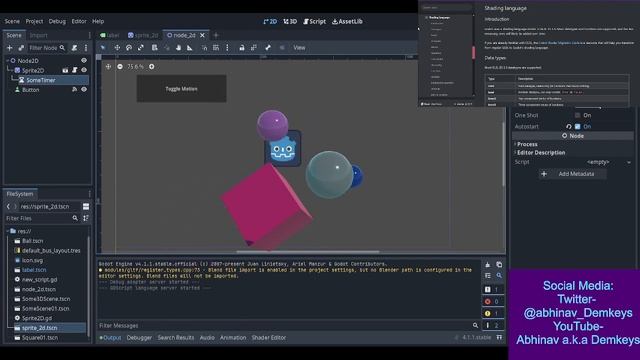Toggle visibility of Button node
Screen dimensions: 640x360
click(x=84, y=89)
